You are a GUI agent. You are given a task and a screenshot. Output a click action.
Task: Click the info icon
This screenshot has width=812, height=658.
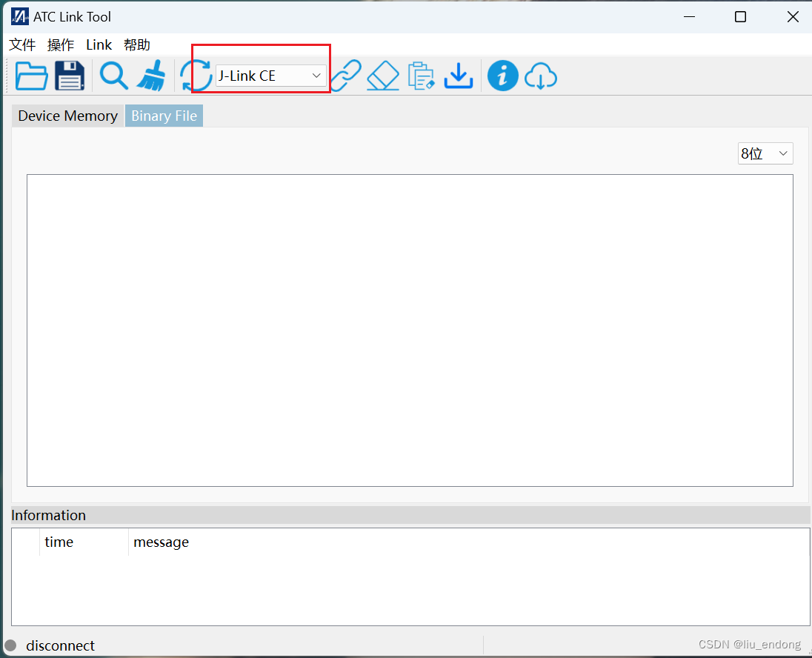click(502, 75)
